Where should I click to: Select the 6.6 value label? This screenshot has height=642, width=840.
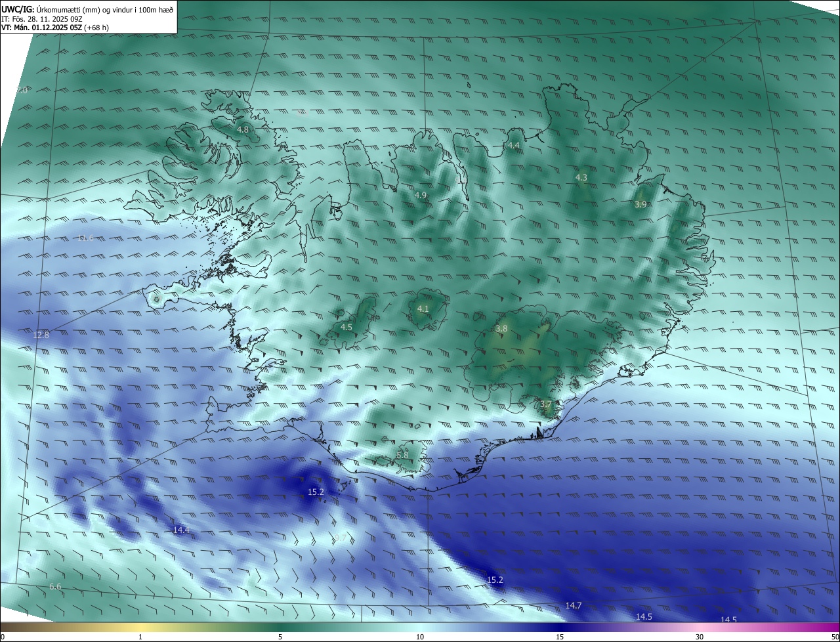point(55,586)
